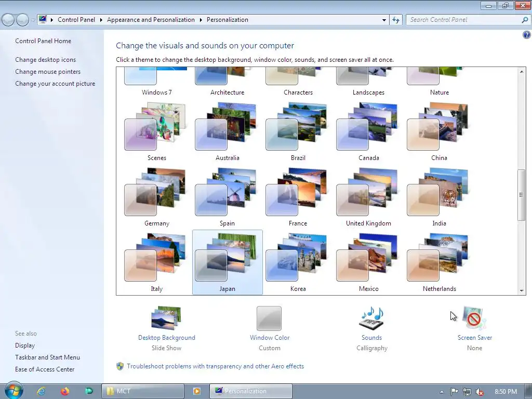Apply the Characters theme
The height and width of the screenshot is (399, 532).
[x=298, y=83]
